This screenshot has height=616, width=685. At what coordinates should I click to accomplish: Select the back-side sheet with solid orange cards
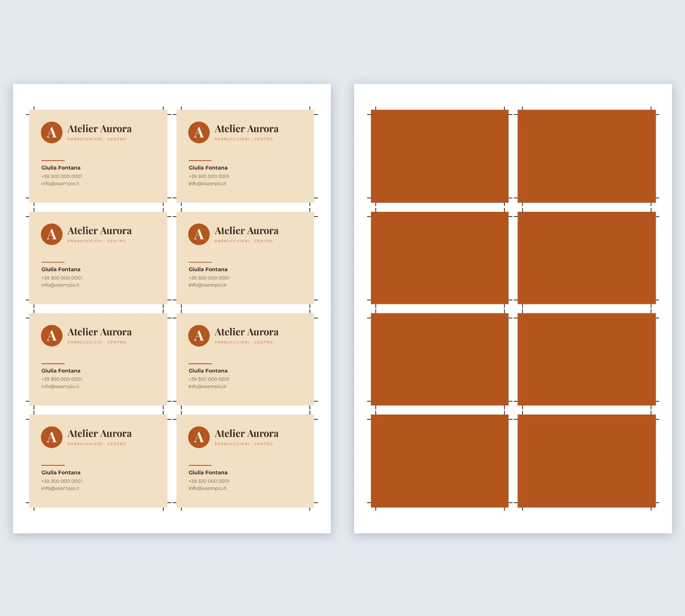(x=513, y=309)
